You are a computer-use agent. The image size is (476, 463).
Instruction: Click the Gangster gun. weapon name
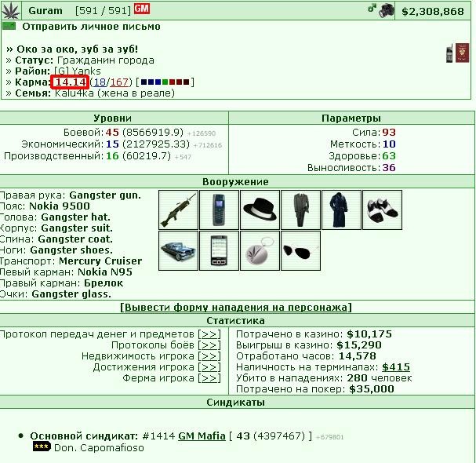105,195
